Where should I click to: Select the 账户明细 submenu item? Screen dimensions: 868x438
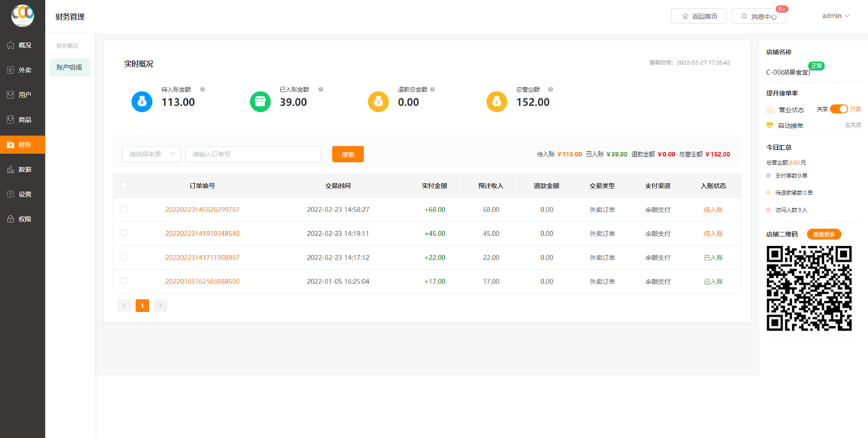tap(69, 67)
